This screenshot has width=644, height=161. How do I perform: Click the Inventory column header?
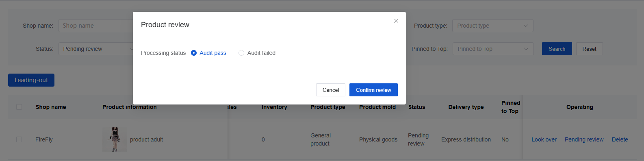coord(274,107)
